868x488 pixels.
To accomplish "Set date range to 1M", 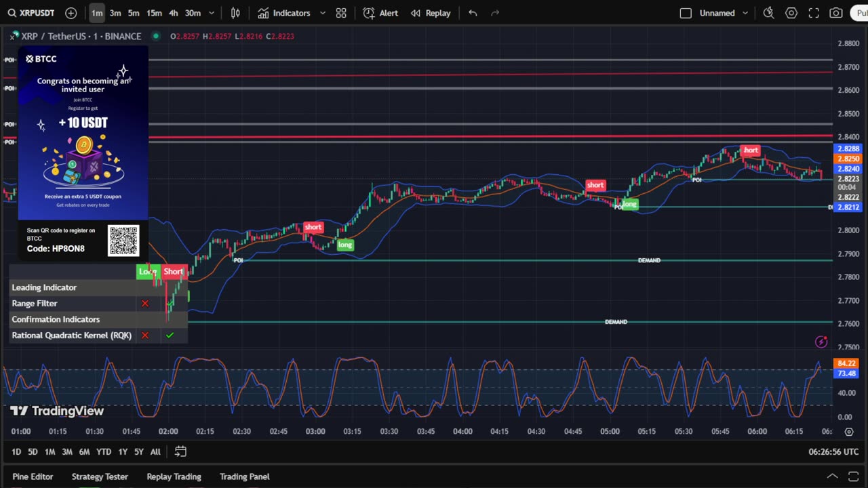I will (50, 452).
